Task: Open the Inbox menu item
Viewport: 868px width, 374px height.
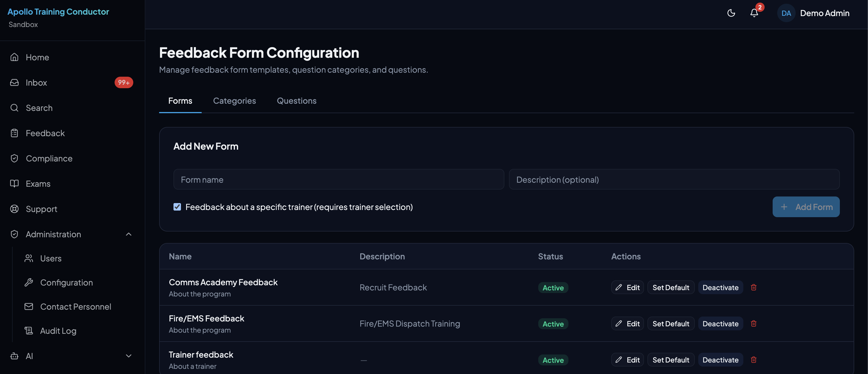Action: coord(72,82)
